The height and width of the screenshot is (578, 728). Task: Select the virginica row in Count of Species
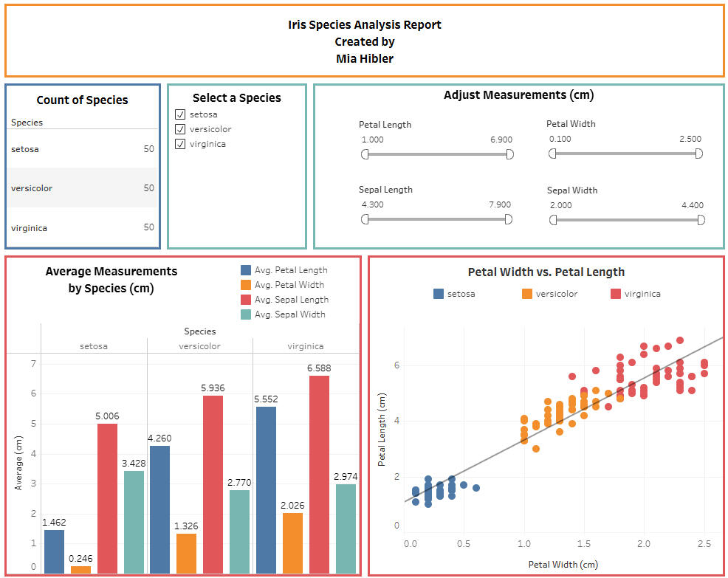(x=82, y=228)
